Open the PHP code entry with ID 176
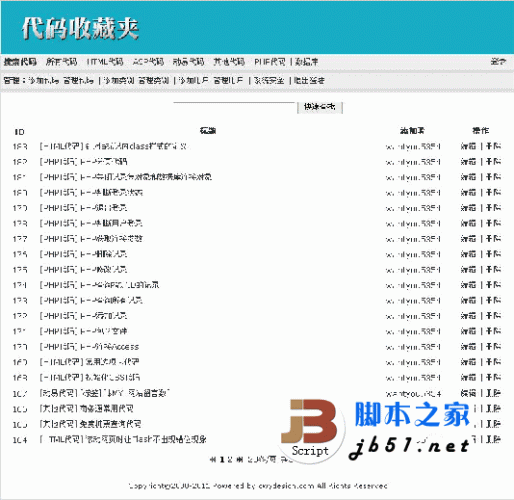This screenshot has width=514, height=500. pyautogui.click(x=83, y=254)
